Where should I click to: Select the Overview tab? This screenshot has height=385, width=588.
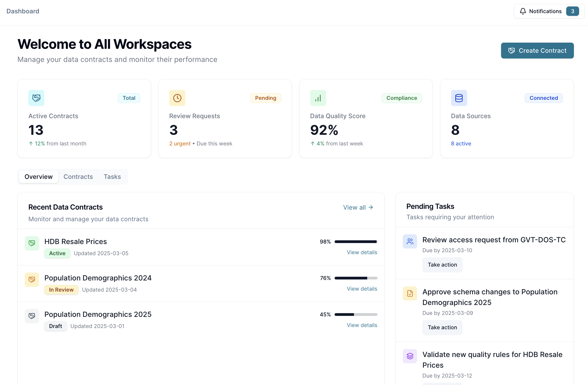(39, 177)
